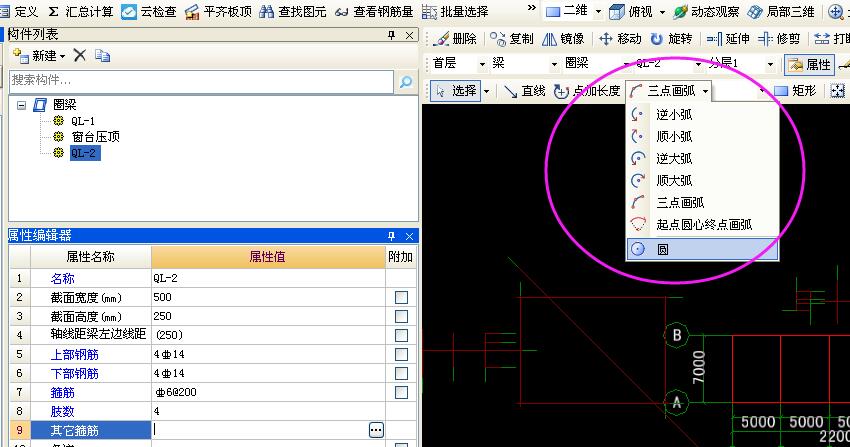
Task: Collapse 圈梁 tree node
Action: point(21,105)
